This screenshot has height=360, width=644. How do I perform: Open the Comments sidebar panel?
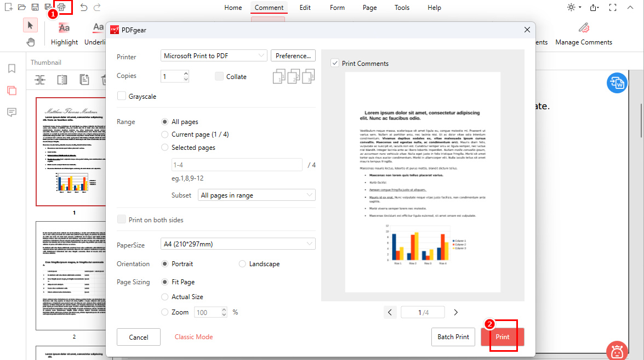[x=12, y=112]
